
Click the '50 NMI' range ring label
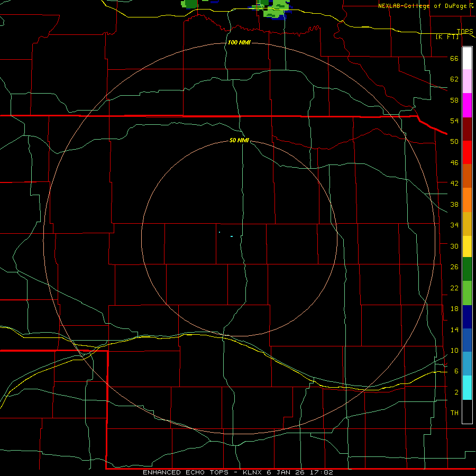tap(239, 140)
